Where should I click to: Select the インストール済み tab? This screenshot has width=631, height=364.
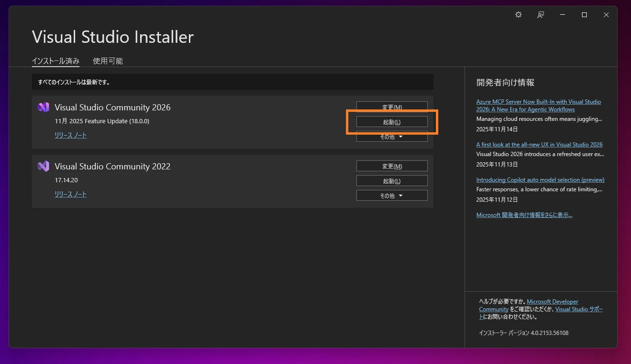tap(56, 61)
